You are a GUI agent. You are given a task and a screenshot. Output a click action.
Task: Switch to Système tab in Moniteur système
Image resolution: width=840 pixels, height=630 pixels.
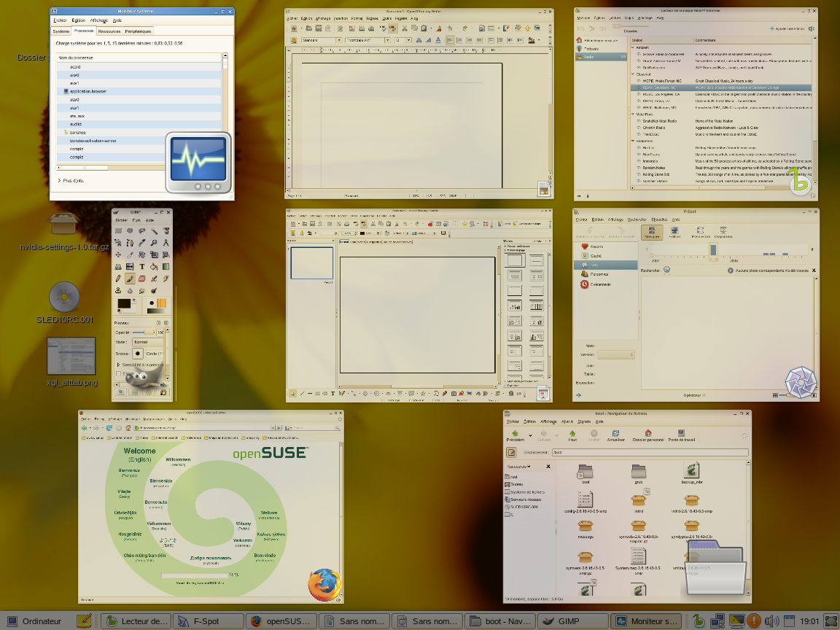pos(61,31)
